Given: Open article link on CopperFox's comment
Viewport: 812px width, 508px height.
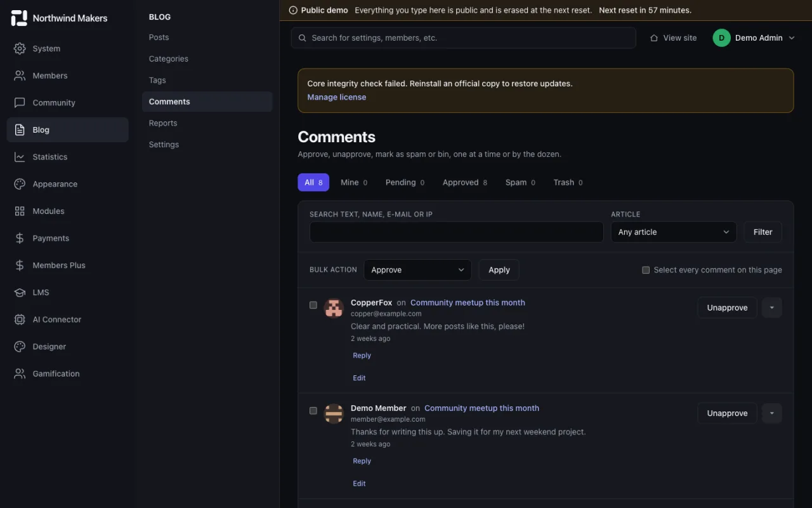Looking at the screenshot, I should click(468, 302).
